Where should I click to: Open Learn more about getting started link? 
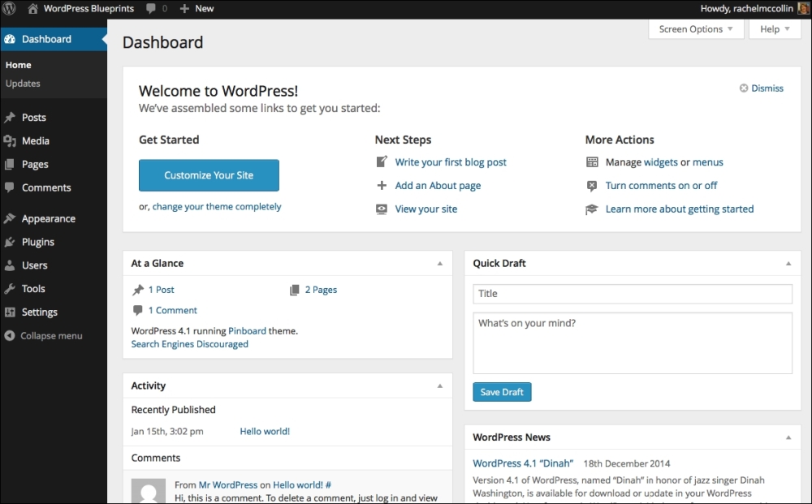pyautogui.click(x=680, y=209)
